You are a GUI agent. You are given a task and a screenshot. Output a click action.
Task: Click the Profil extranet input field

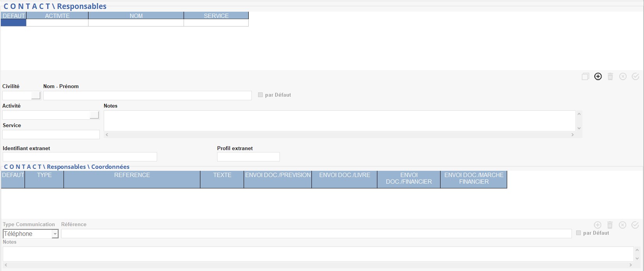(248, 157)
